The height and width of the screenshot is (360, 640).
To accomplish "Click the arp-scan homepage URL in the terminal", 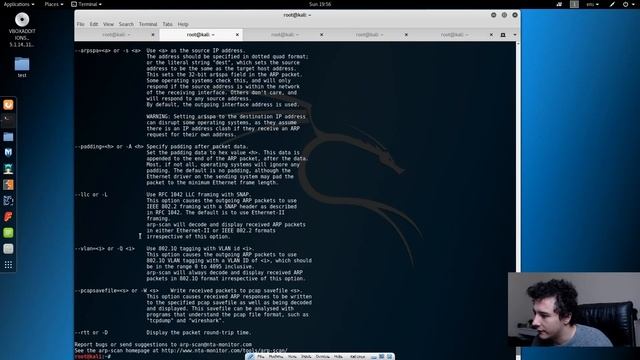I will pos(224,351).
